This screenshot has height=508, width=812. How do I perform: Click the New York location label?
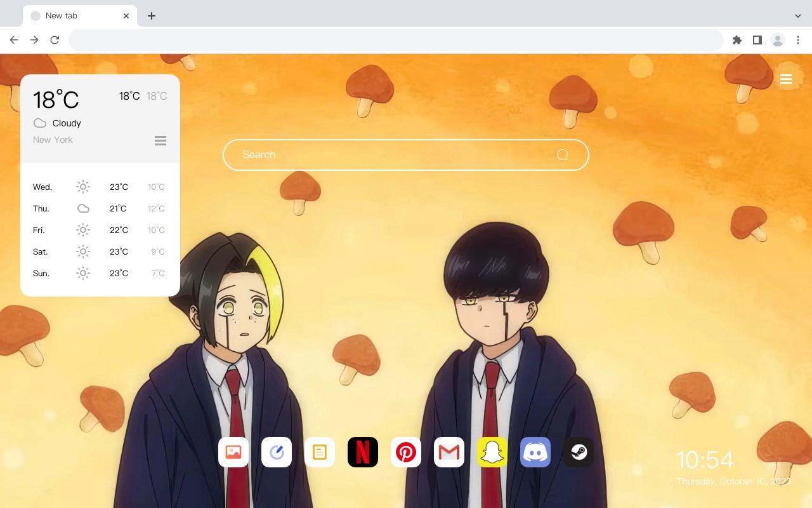point(53,140)
